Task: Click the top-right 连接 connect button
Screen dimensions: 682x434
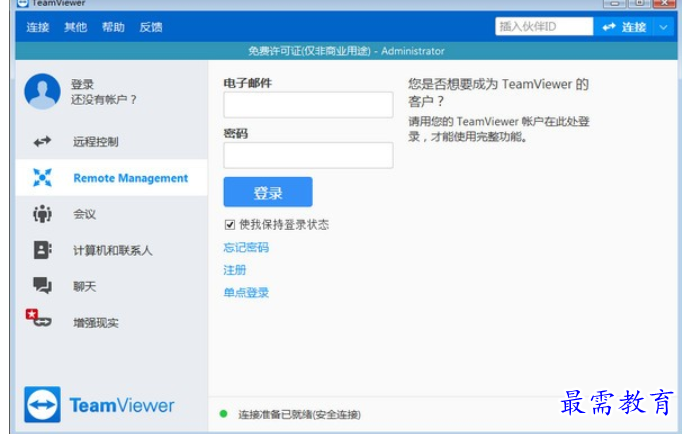Action: click(x=624, y=27)
